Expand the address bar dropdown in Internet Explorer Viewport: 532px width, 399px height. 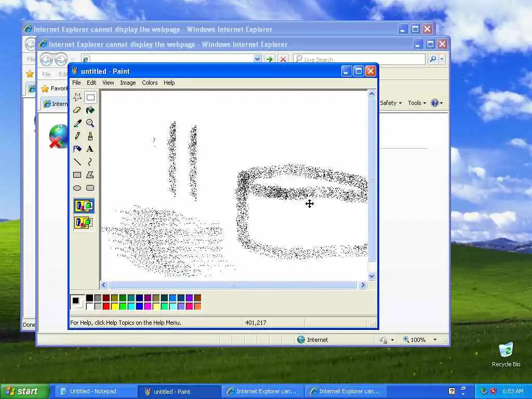(258, 59)
